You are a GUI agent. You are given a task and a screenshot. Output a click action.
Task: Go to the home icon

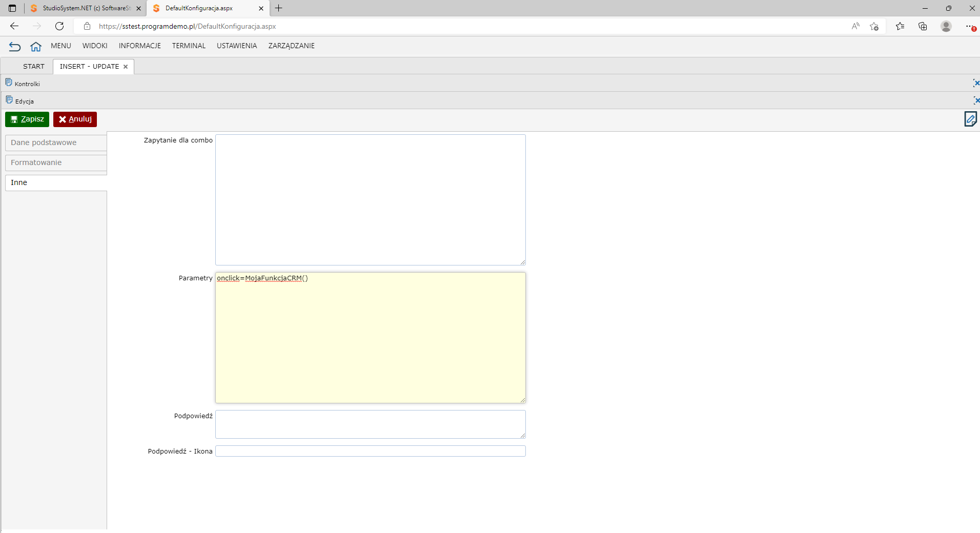pyautogui.click(x=35, y=47)
